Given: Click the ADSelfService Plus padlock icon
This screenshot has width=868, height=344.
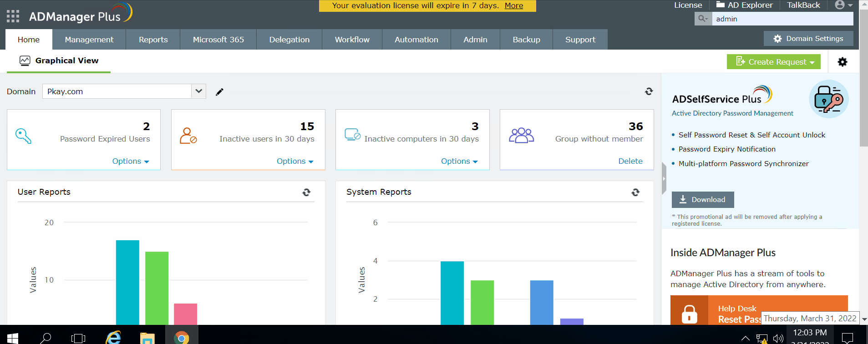Looking at the screenshot, I should pyautogui.click(x=829, y=99).
